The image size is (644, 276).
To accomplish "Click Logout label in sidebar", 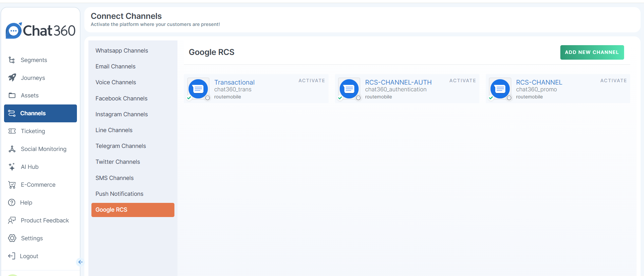I will 29,256.
